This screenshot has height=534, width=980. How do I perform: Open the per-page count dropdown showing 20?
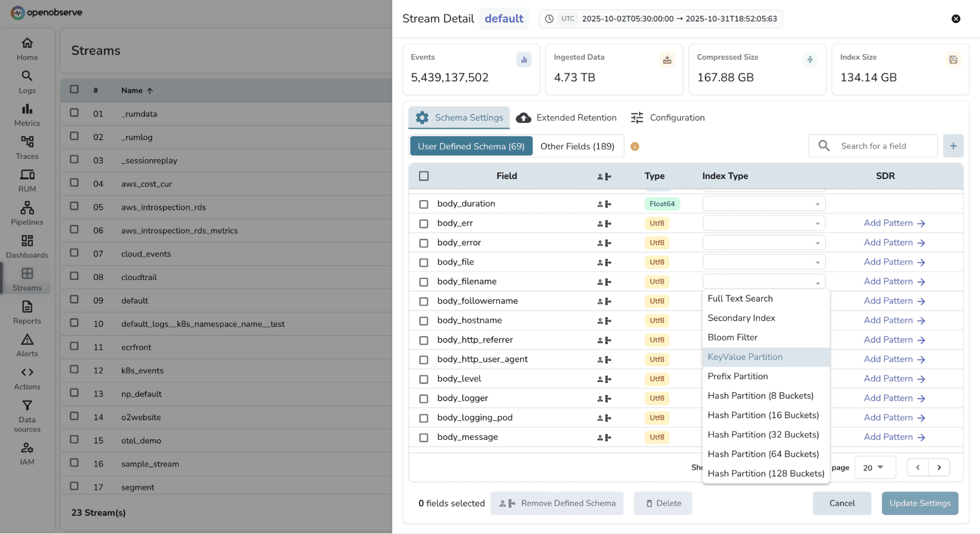(x=875, y=467)
